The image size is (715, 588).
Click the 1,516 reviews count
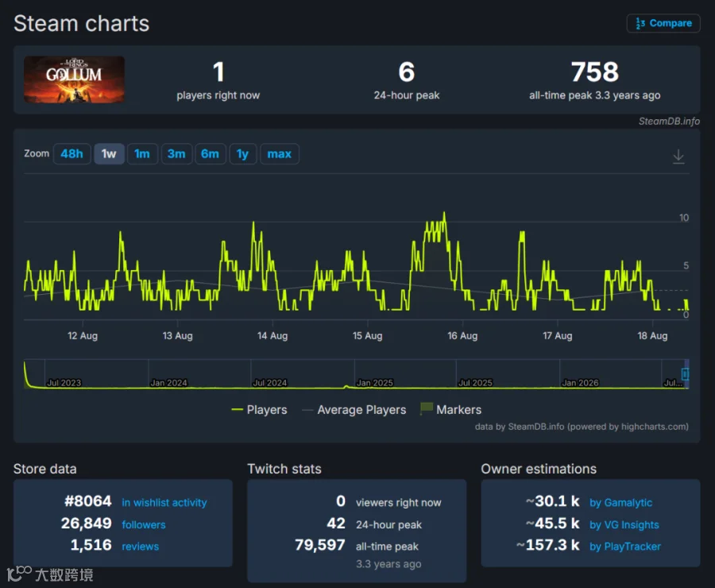(91, 544)
